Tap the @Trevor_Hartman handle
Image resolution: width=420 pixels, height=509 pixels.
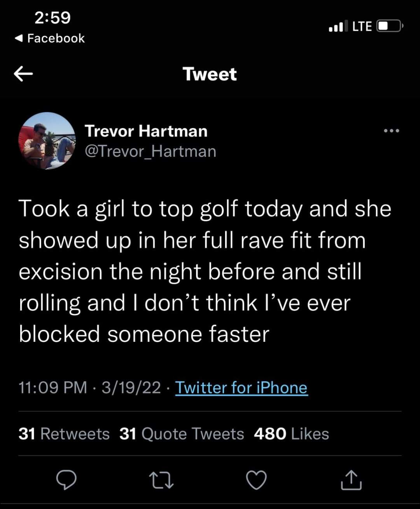(150, 151)
